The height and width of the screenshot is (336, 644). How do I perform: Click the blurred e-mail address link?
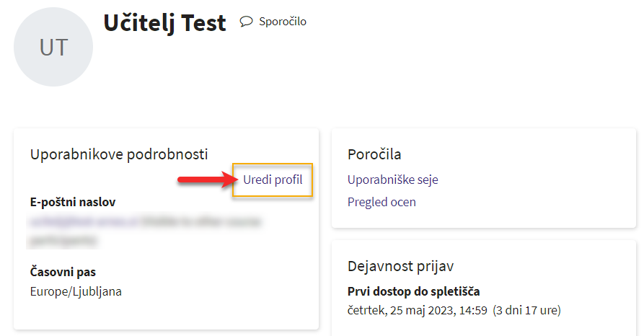(84, 221)
